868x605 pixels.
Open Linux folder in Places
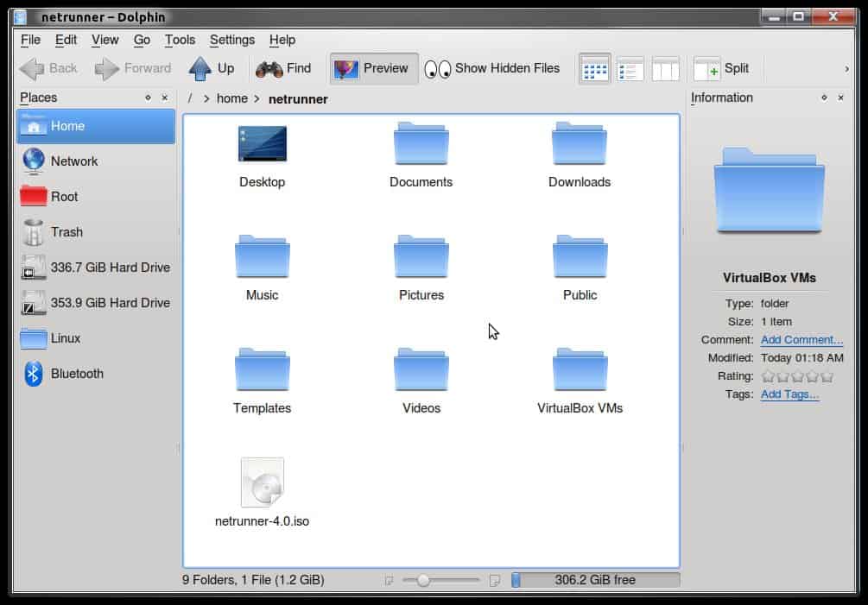point(96,338)
